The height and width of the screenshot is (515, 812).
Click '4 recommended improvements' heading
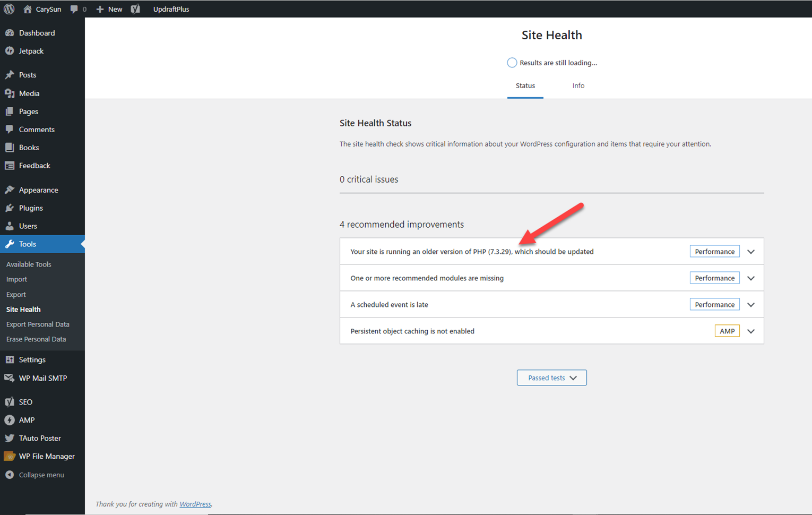402,225
